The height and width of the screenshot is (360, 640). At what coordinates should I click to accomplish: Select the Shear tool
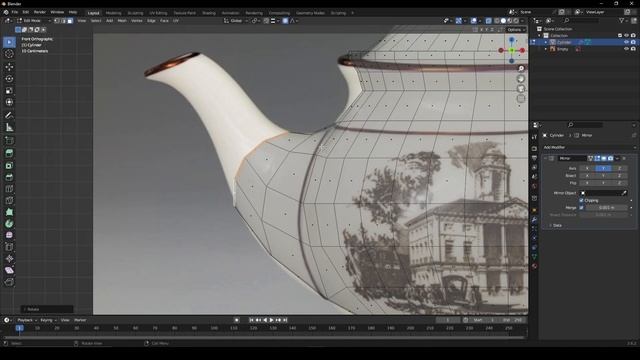pyautogui.click(x=9, y=270)
